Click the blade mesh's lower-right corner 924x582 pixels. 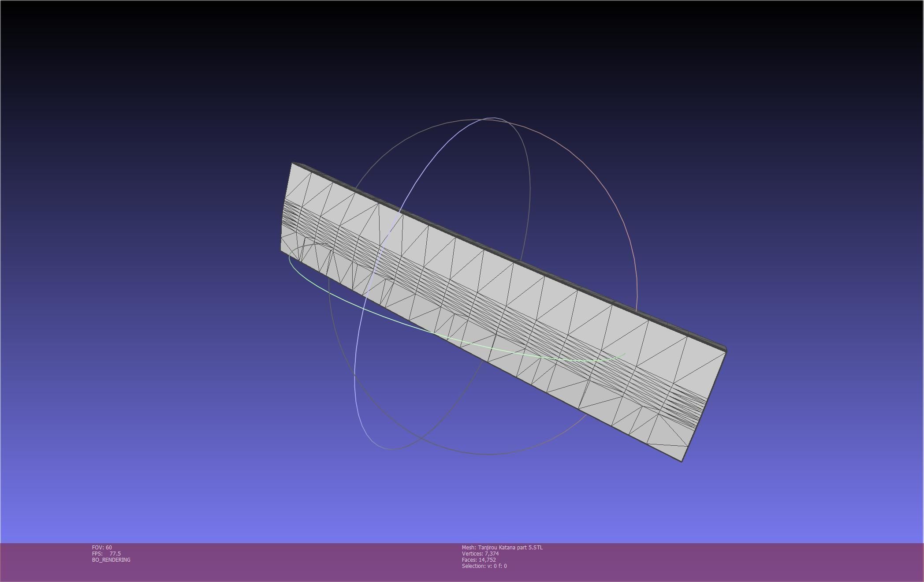(x=682, y=460)
